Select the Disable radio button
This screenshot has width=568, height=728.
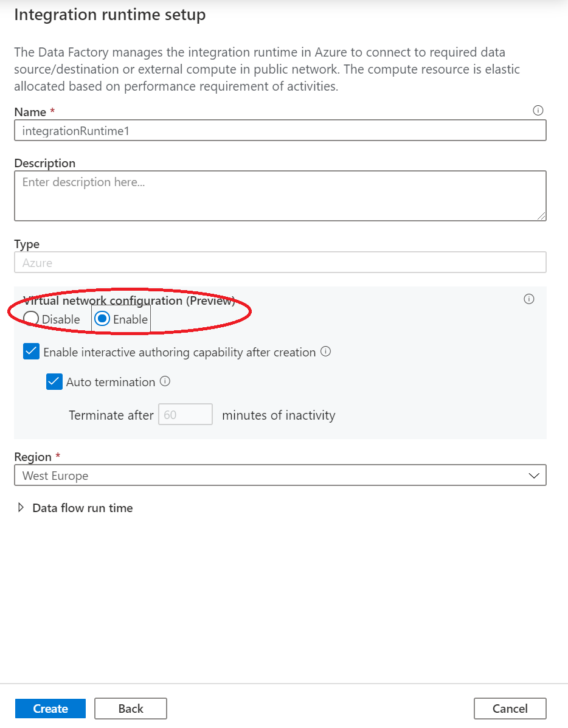31,319
